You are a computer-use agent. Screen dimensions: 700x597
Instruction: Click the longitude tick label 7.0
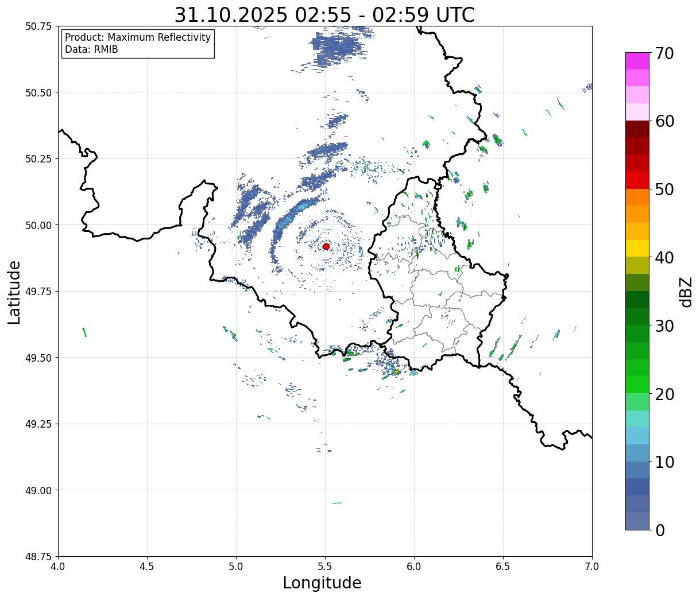592,566
